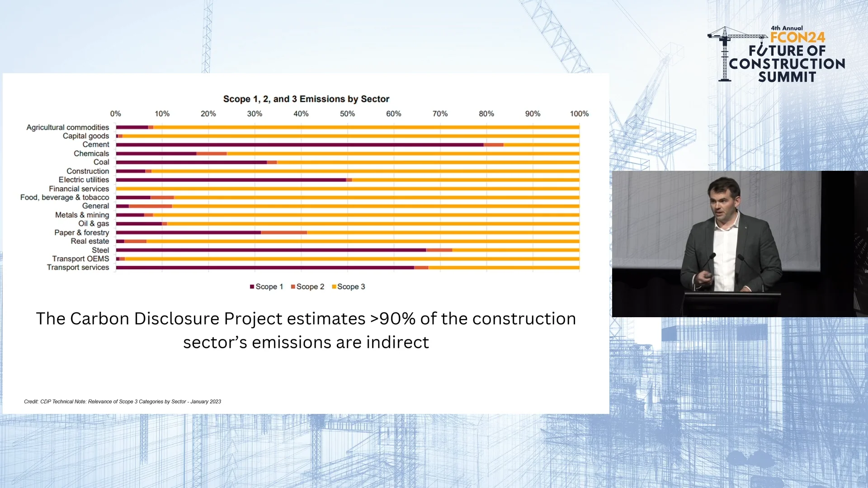Click the Scope 1 legend swatch
This screenshot has height=488, width=868.
click(x=252, y=287)
